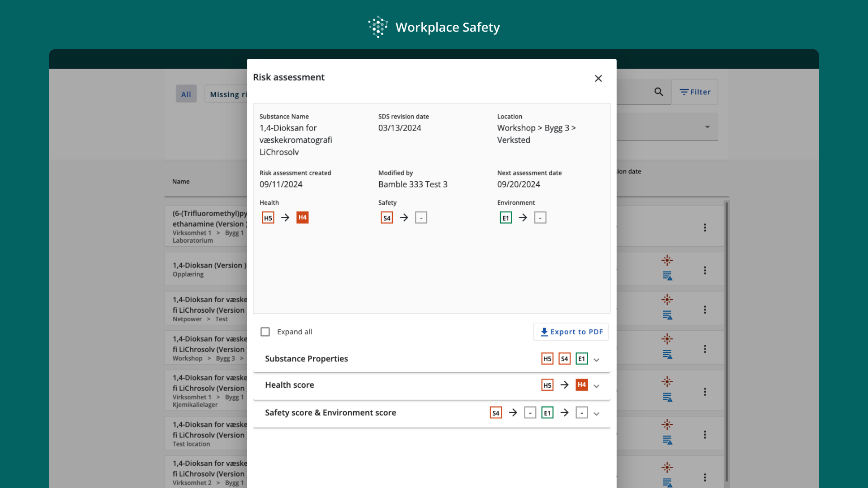The image size is (868, 488).
Task: Open the Filter options
Action: [695, 92]
